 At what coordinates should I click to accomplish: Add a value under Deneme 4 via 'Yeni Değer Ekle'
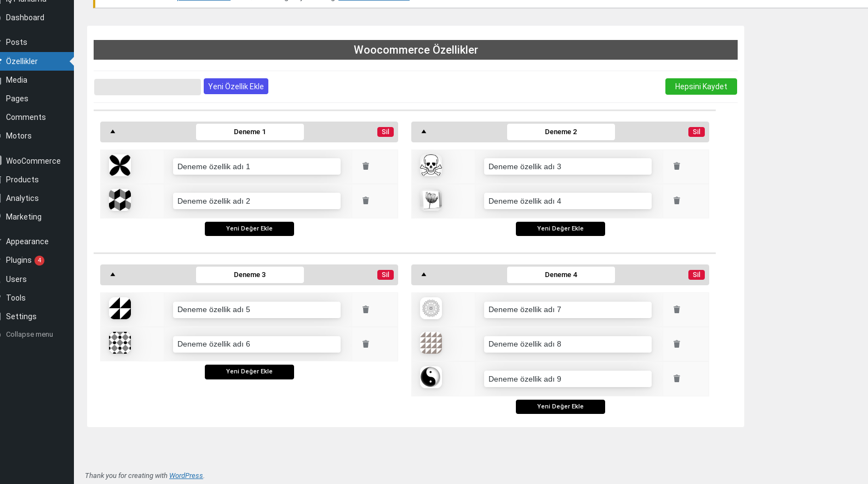click(560, 407)
